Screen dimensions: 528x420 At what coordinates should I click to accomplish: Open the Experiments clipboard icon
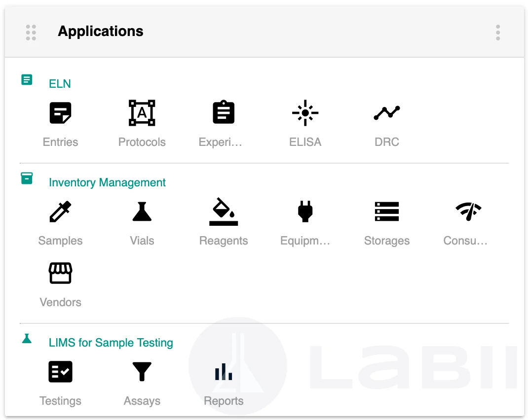point(224,113)
